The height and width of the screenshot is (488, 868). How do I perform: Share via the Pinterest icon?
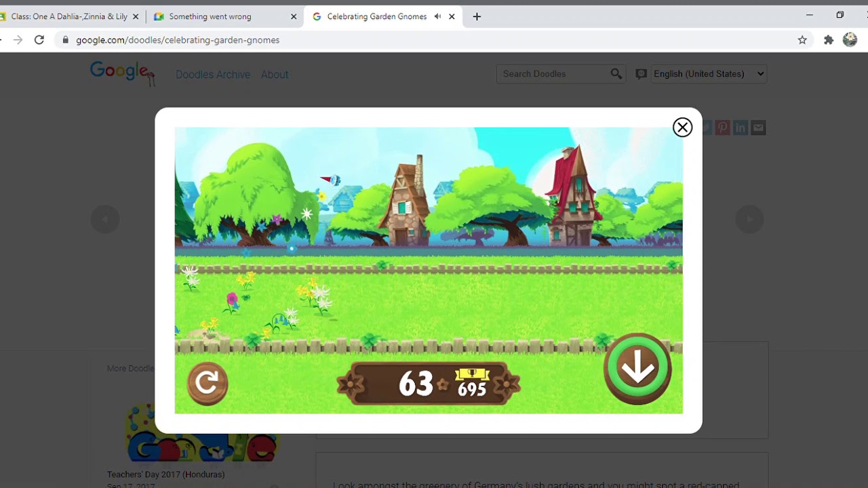point(722,127)
